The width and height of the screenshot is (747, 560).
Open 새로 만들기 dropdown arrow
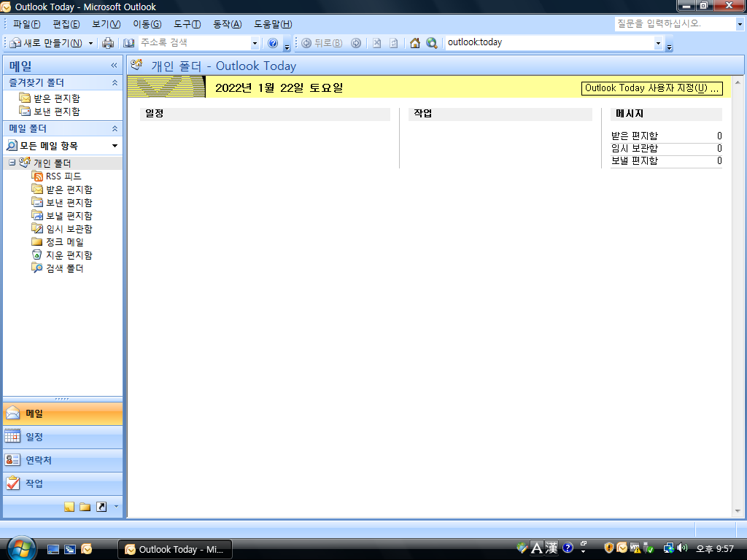(90, 43)
